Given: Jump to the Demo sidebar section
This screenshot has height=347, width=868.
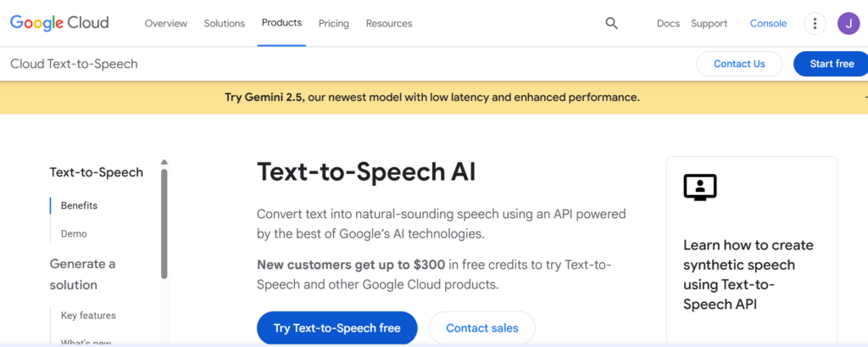Looking at the screenshot, I should point(74,234).
